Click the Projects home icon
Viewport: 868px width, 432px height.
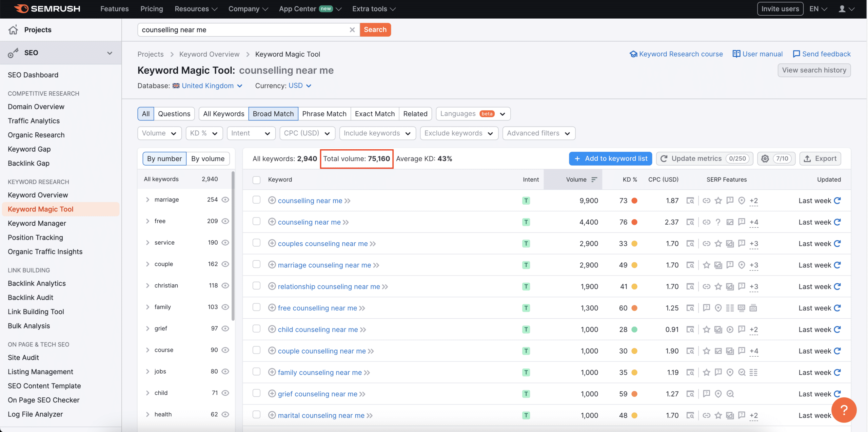tap(13, 30)
